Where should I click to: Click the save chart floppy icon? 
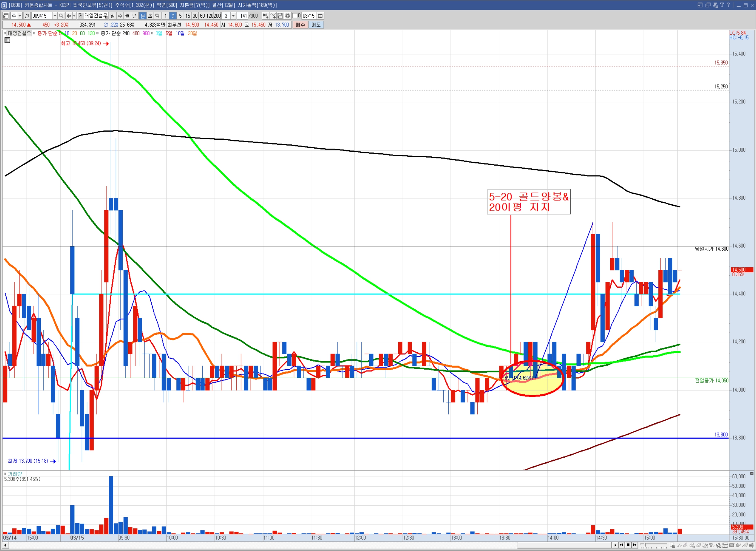[280, 16]
